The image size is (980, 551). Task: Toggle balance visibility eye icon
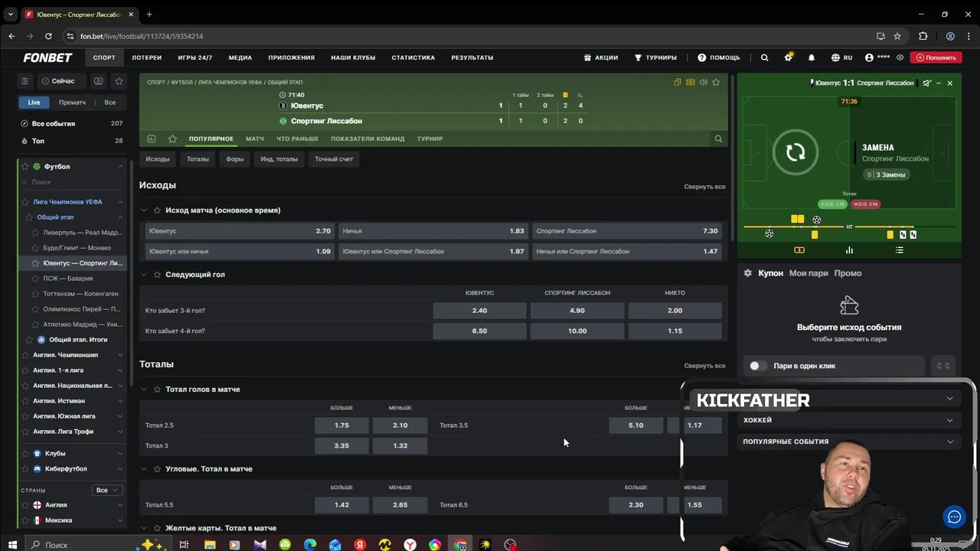pos(900,57)
